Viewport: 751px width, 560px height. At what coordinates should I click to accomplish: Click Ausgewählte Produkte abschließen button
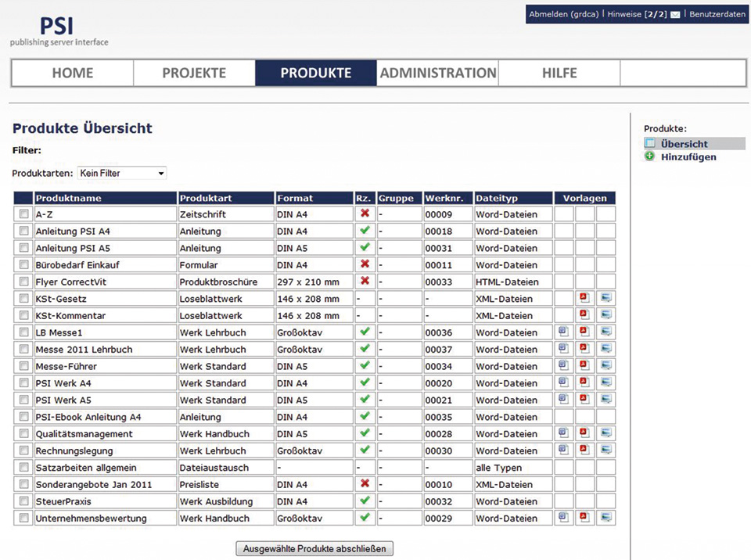[x=314, y=549]
